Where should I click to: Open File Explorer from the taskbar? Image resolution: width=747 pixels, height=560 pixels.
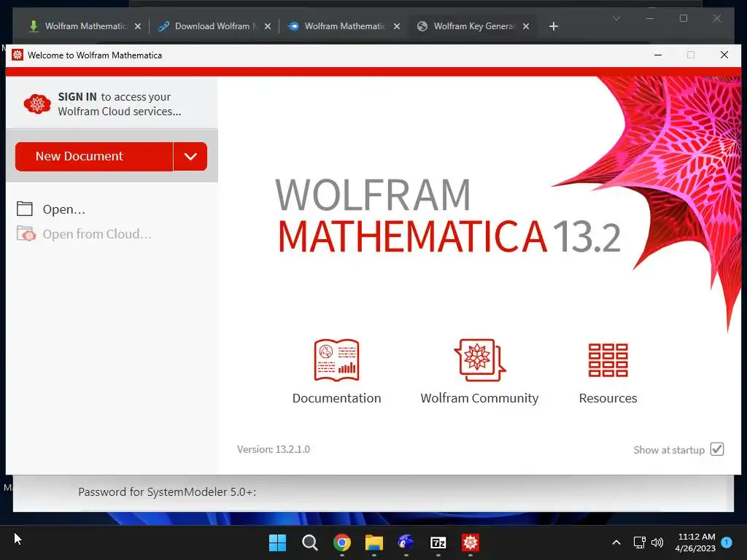tap(374, 542)
